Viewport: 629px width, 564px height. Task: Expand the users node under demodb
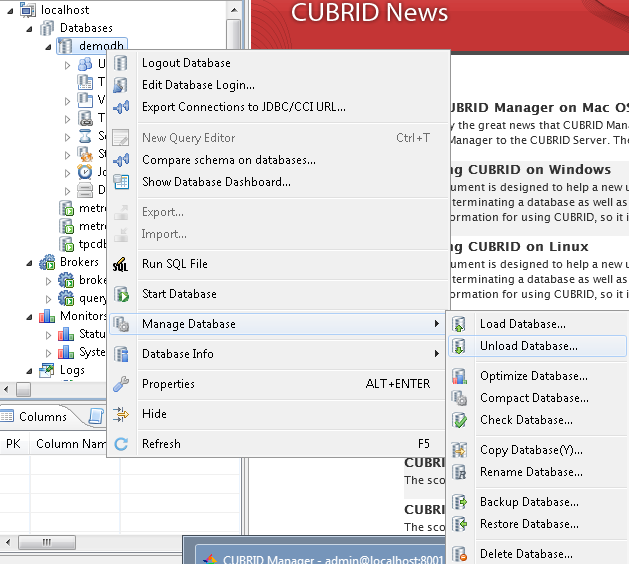pyautogui.click(x=67, y=65)
